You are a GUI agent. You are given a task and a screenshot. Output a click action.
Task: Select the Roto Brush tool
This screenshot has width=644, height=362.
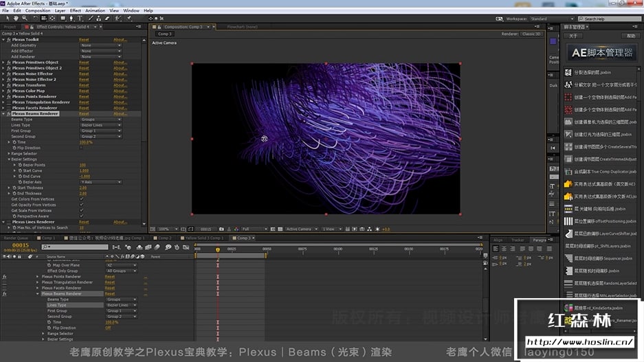click(118, 19)
